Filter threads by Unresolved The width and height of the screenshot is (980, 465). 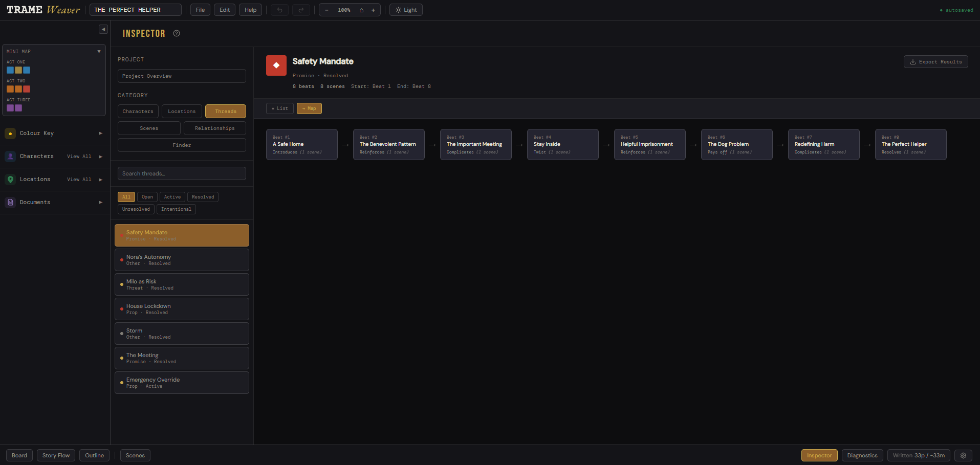pos(136,209)
